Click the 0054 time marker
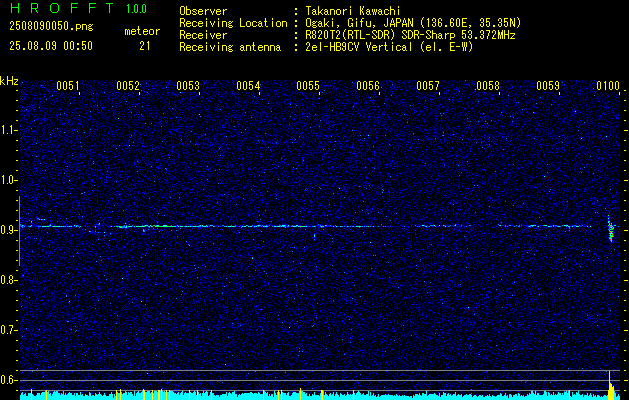This screenshot has height=400, width=629. (x=248, y=86)
